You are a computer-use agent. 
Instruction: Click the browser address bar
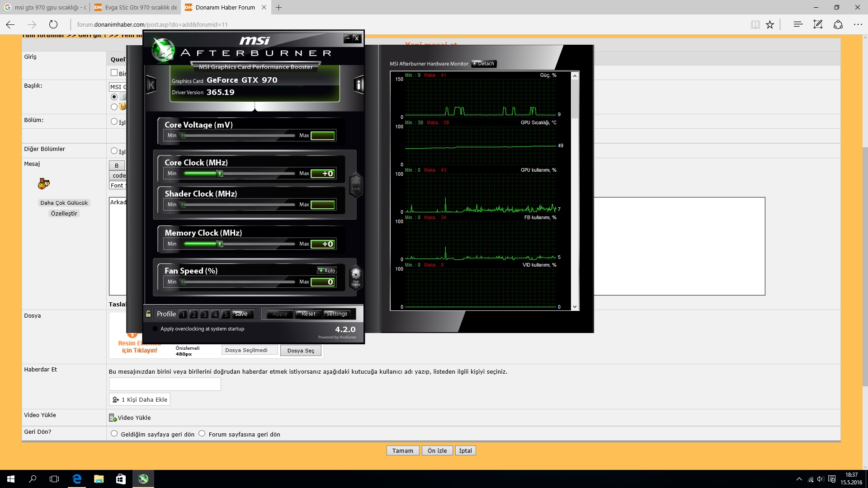click(x=407, y=24)
